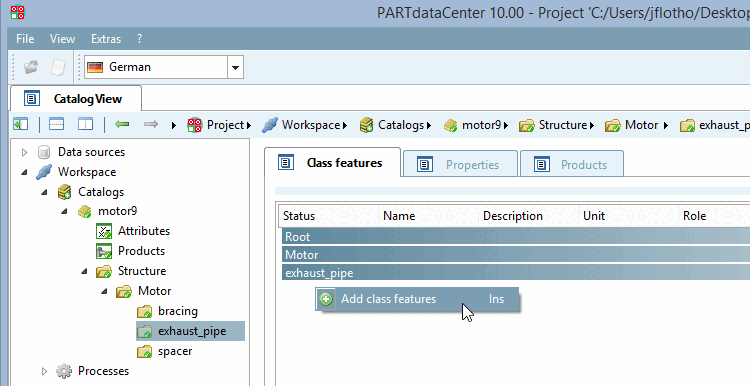This screenshot has height=386, width=750.
Task: Go back with green left arrow
Action: [122, 124]
